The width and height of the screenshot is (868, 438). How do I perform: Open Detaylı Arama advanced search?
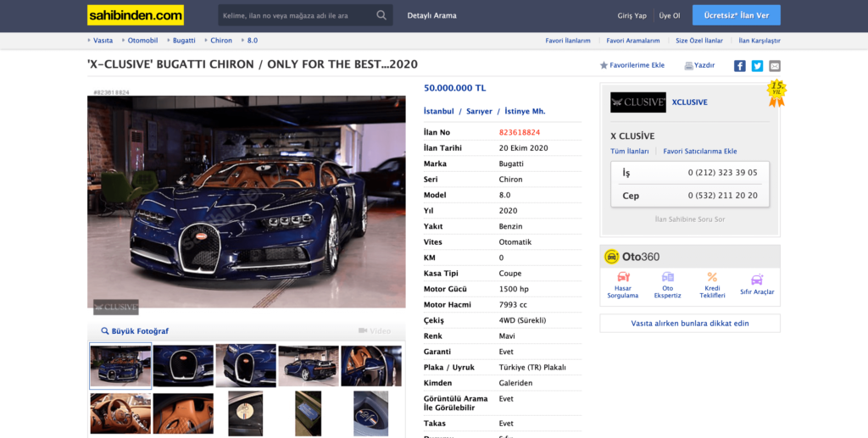[431, 15]
